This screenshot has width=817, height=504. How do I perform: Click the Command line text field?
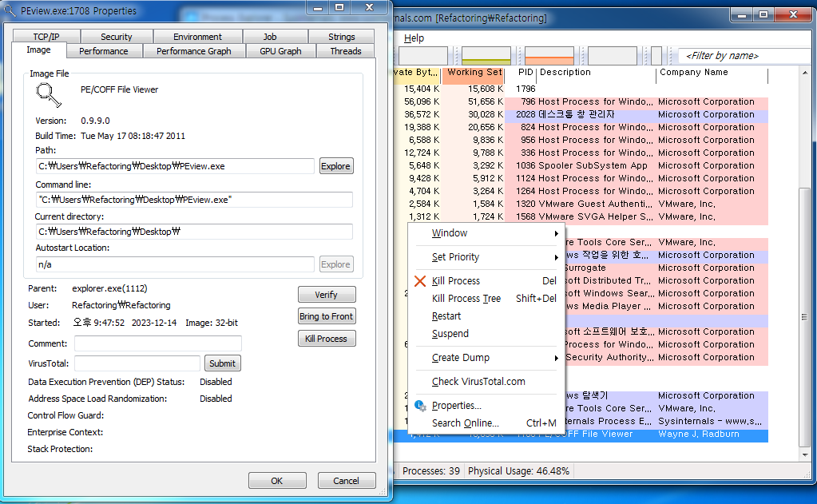(194, 200)
